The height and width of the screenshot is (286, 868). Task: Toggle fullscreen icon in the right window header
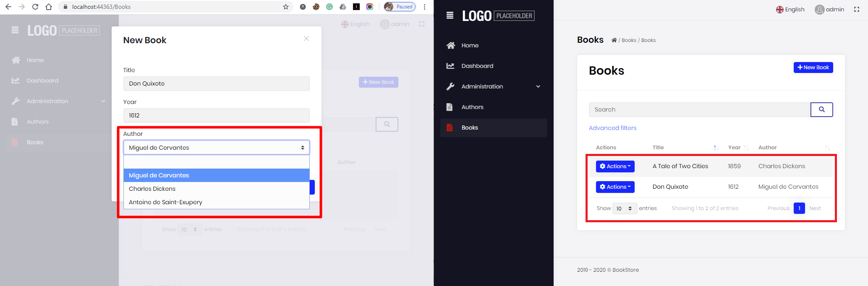click(857, 9)
